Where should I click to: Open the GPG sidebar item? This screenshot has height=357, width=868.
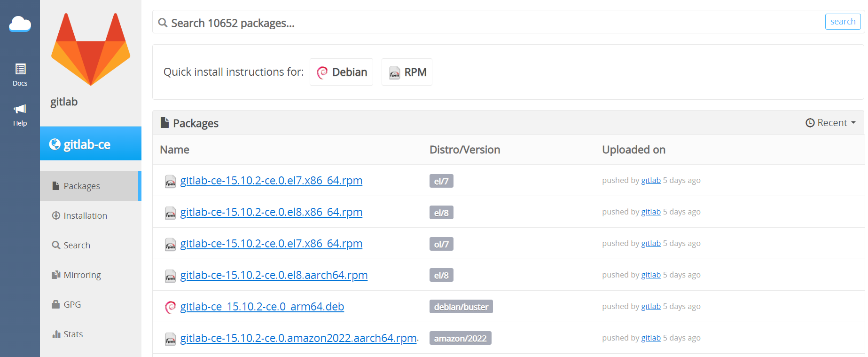pos(91,304)
